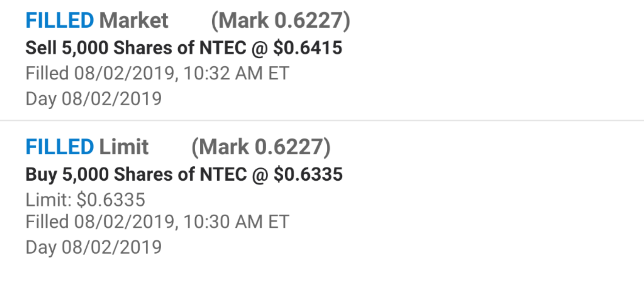The width and height of the screenshot is (644, 301).
Task: Click the divider line between the two orders
Action: pos(322,120)
